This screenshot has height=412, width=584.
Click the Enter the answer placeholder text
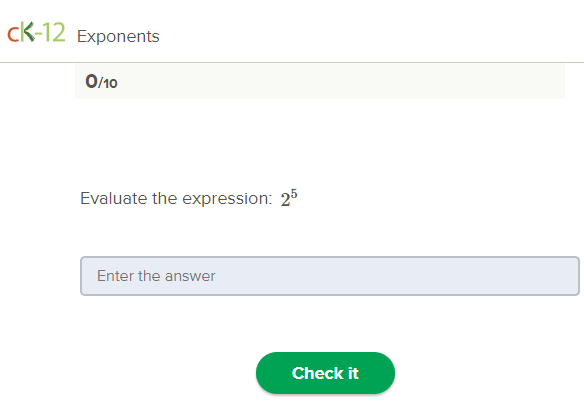(x=156, y=276)
